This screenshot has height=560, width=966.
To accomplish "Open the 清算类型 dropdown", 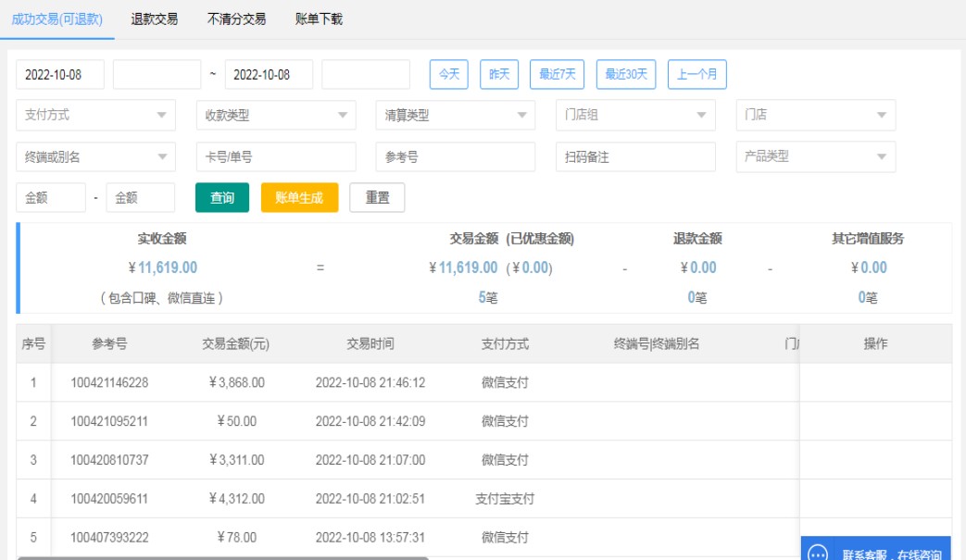I will (x=455, y=116).
